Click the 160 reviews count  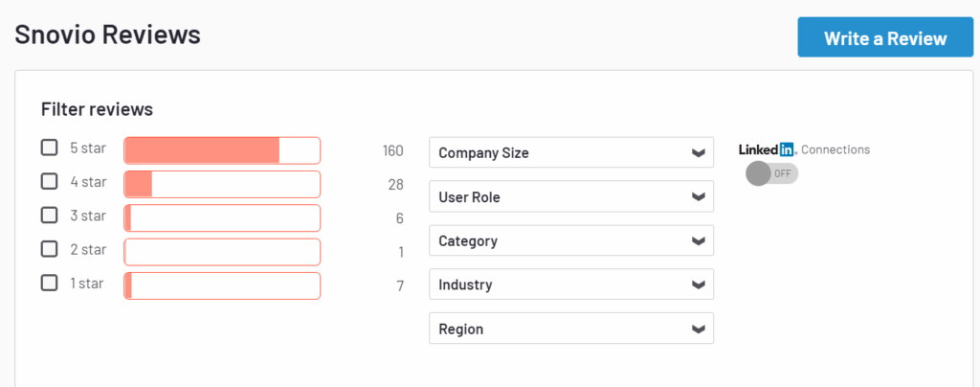coord(393,150)
